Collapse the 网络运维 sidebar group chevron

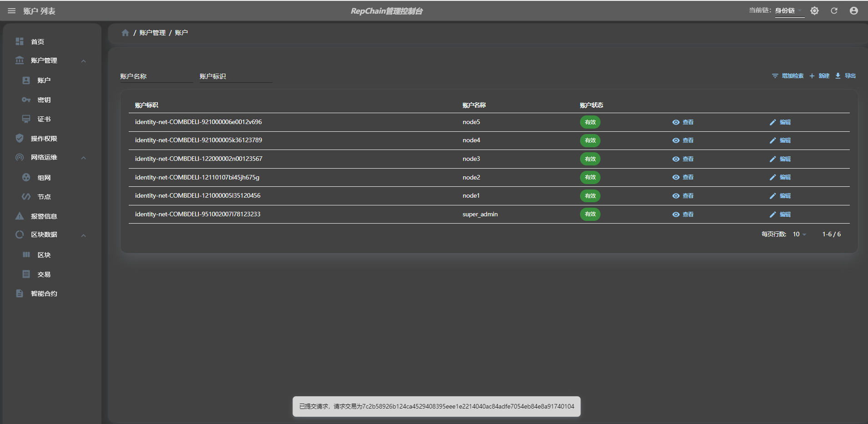point(84,158)
